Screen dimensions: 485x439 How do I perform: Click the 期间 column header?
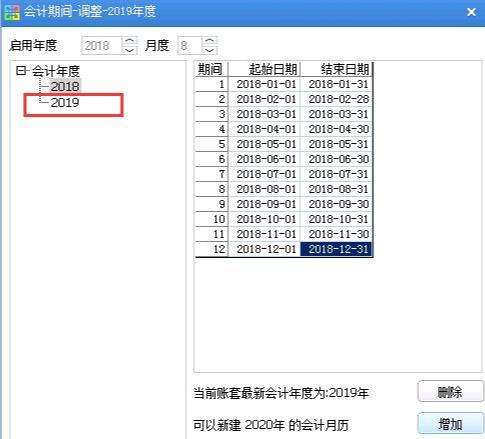(x=211, y=69)
